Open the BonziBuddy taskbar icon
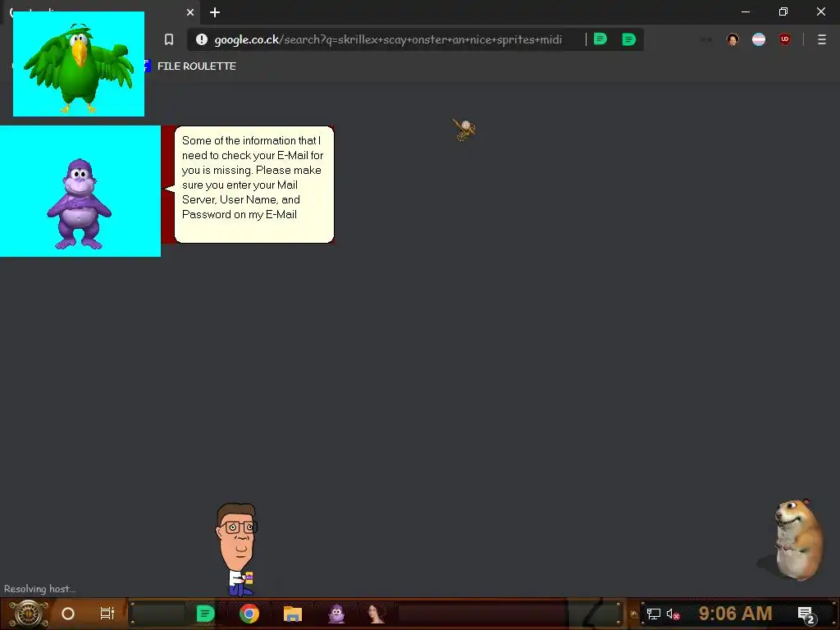 click(x=336, y=614)
